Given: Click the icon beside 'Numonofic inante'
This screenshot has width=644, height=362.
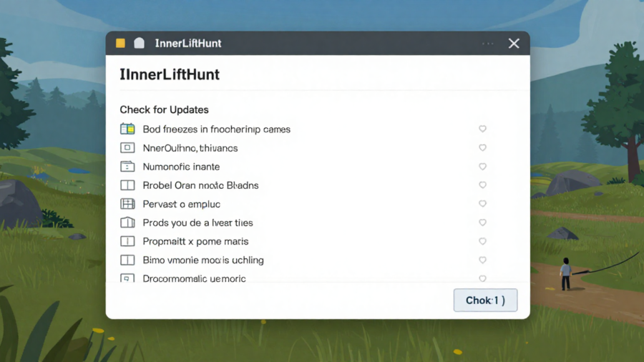Looking at the screenshot, I should point(127,167).
